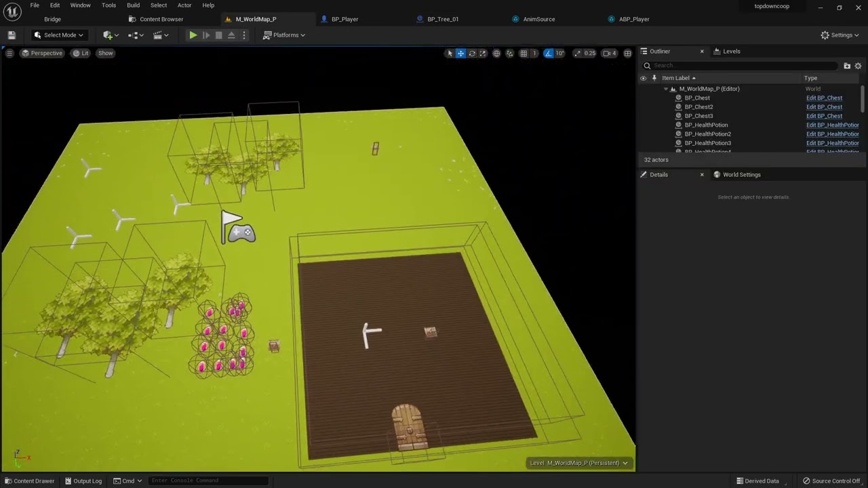868x488 pixels.
Task: Collapse the M_WorldMap_P (Editor) tree node
Action: coord(666,89)
